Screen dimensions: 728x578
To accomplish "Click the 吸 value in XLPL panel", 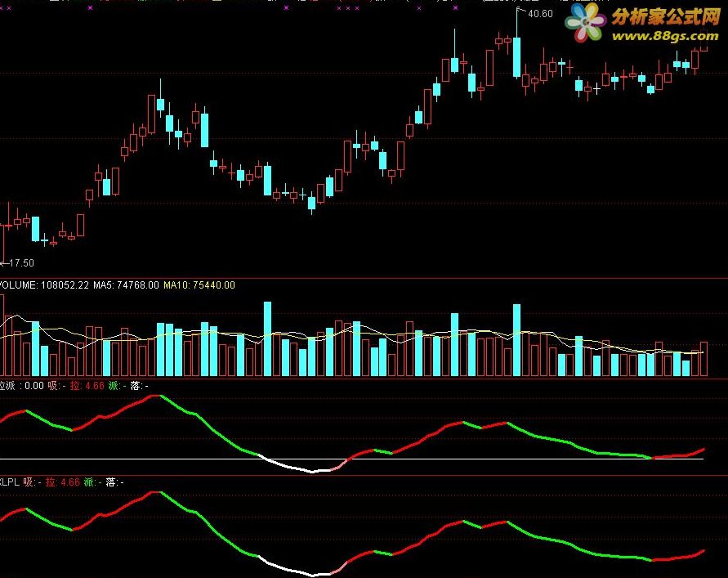I will tap(33, 482).
